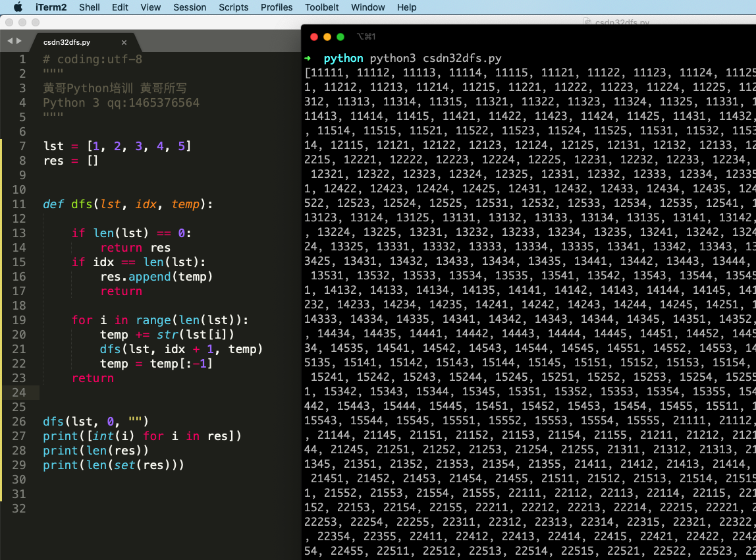Click the 'if idx == len(lst):' line
Screen dimensions: 756x560
(x=138, y=262)
